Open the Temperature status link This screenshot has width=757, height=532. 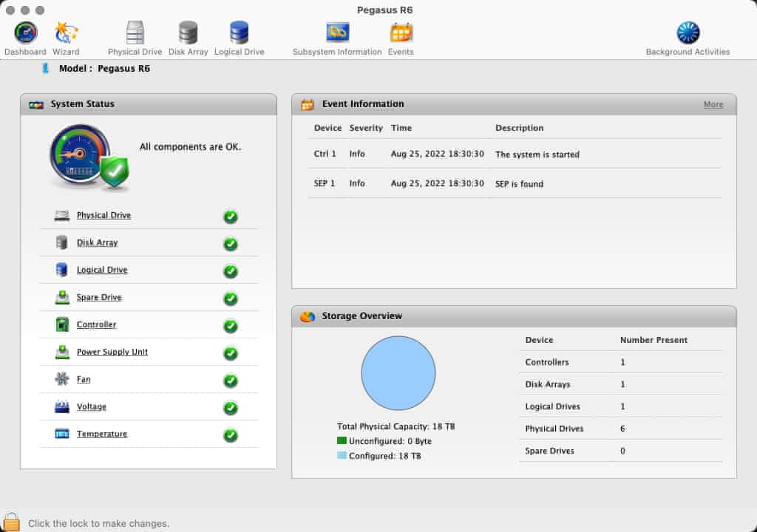pyautogui.click(x=101, y=434)
